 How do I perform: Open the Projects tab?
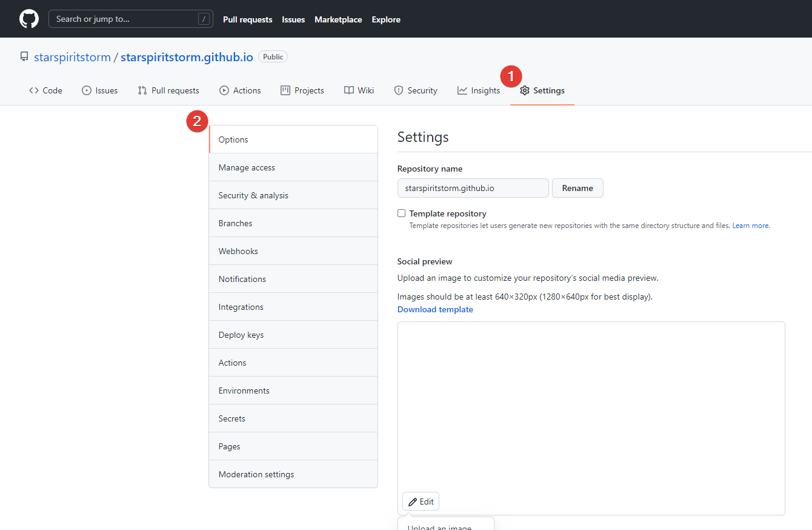tap(302, 90)
